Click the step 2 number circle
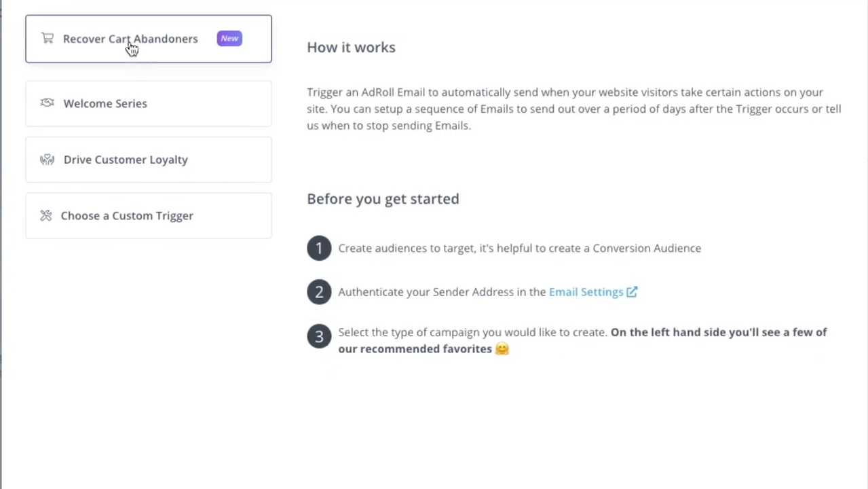 [319, 292]
